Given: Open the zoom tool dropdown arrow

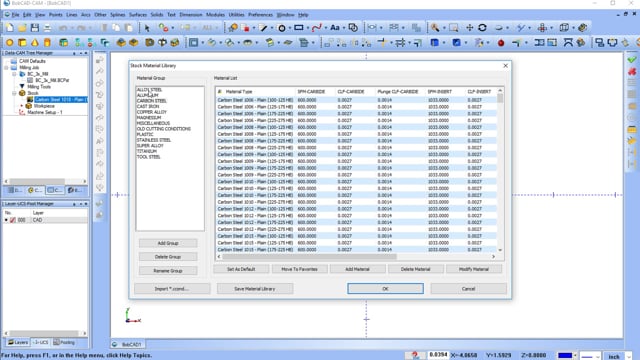Looking at the screenshot, I should (444, 28).
